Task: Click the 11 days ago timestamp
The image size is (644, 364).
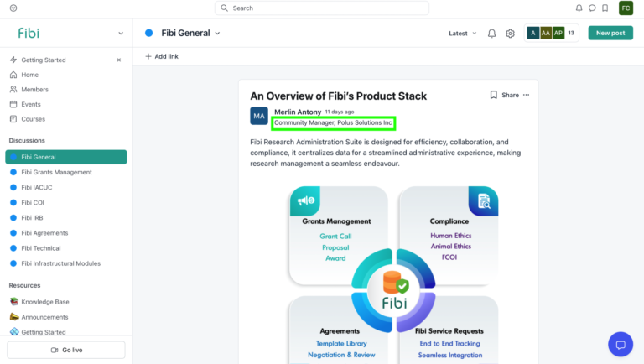Action: pos(340,112)
